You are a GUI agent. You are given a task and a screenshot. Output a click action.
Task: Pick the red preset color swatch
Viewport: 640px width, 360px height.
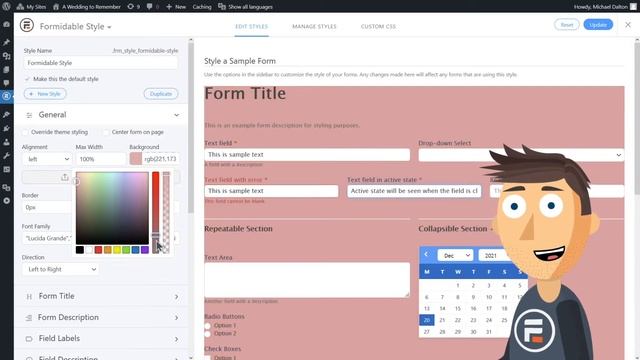pos(98,249)
